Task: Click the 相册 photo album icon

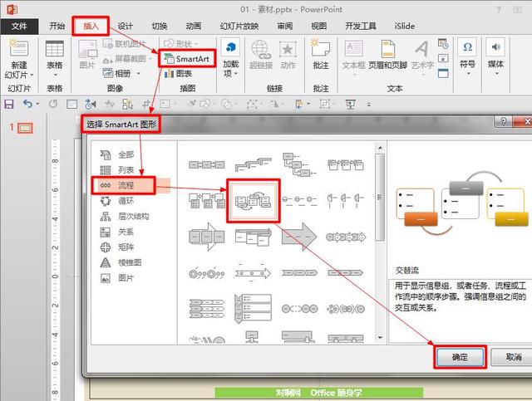Action: click(108, 73)
